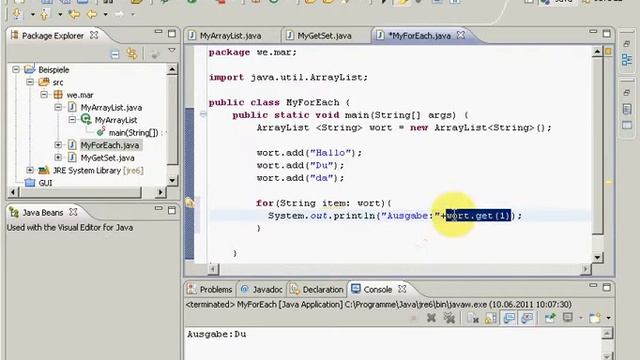Go to the last edit location

[x=75, y=14]
